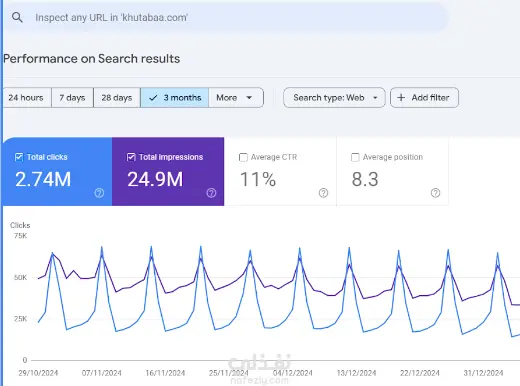Select the 7 days date range
The width and height of the screenshot is (520, 386).
[72, 98]
